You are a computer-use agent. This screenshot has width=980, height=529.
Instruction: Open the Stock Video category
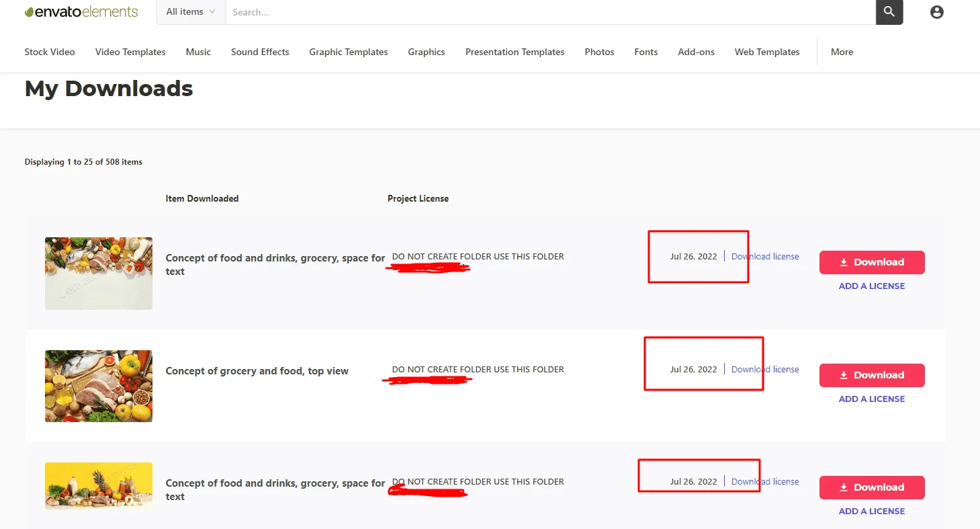[50, 52]
